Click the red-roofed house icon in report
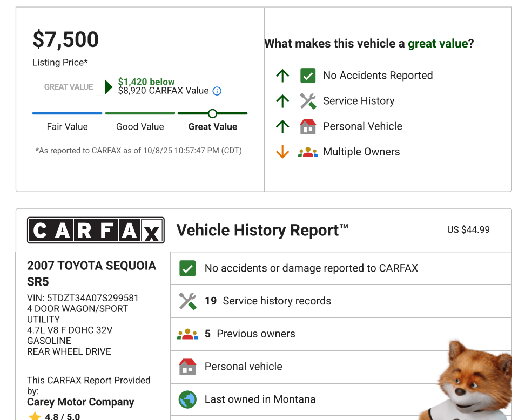 click(187, 367)
